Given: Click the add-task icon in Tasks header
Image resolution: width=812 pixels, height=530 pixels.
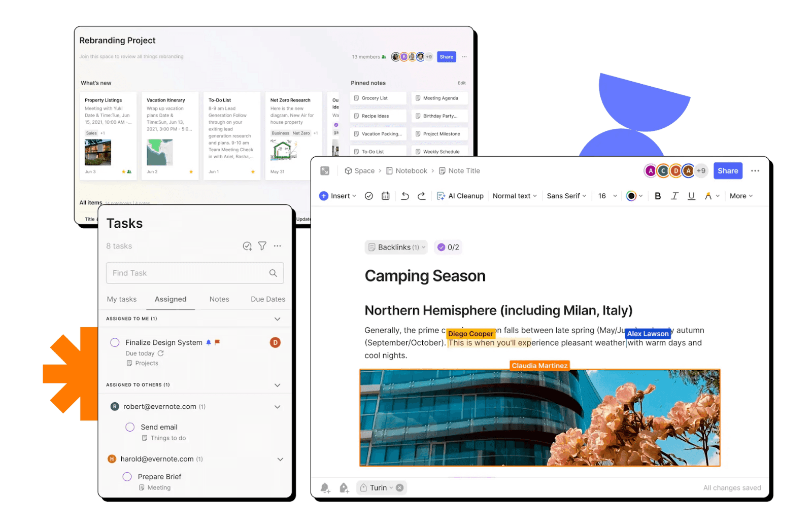Looking at the screenshot, I should [247, 246].
